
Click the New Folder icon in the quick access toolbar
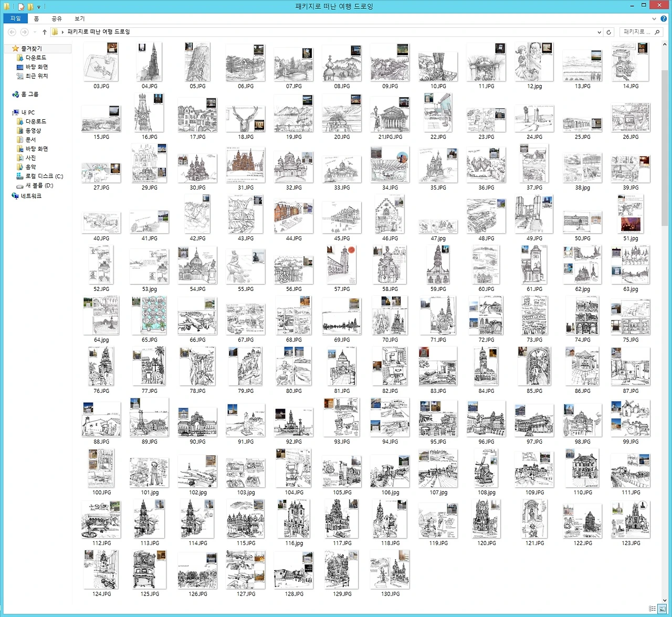[x=30, y=7]
